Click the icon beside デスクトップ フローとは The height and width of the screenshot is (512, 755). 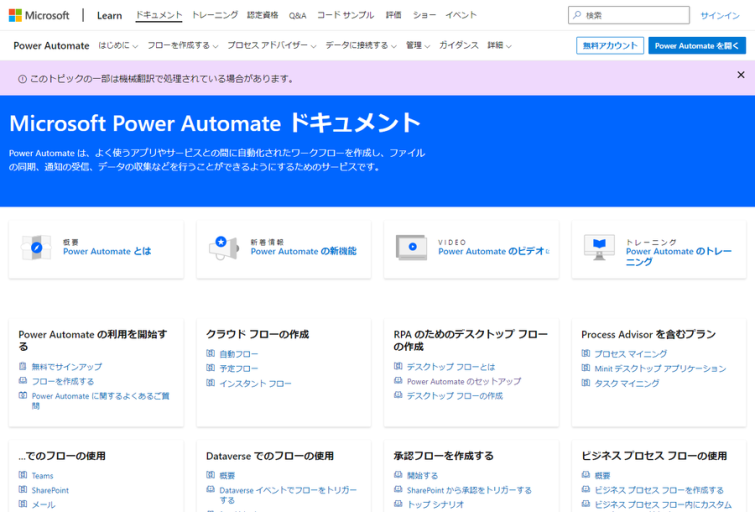(398, 366)
